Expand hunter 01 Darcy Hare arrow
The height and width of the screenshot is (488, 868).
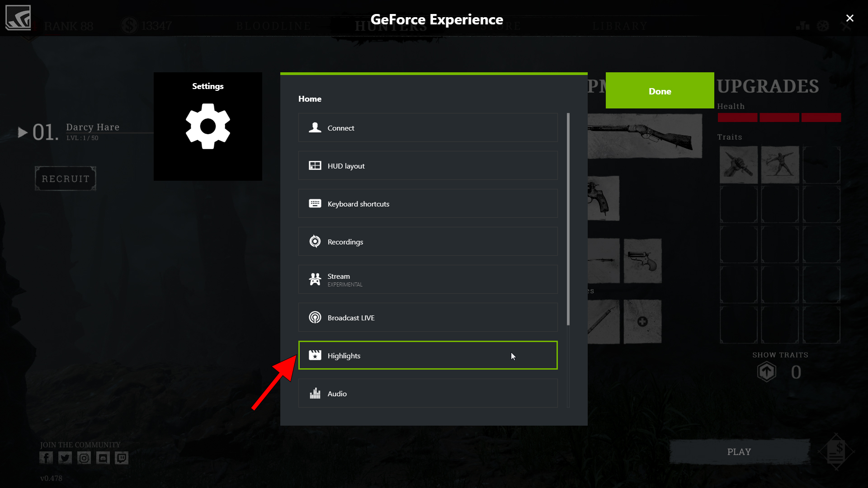pyautogui.click(x=23, y=132)
